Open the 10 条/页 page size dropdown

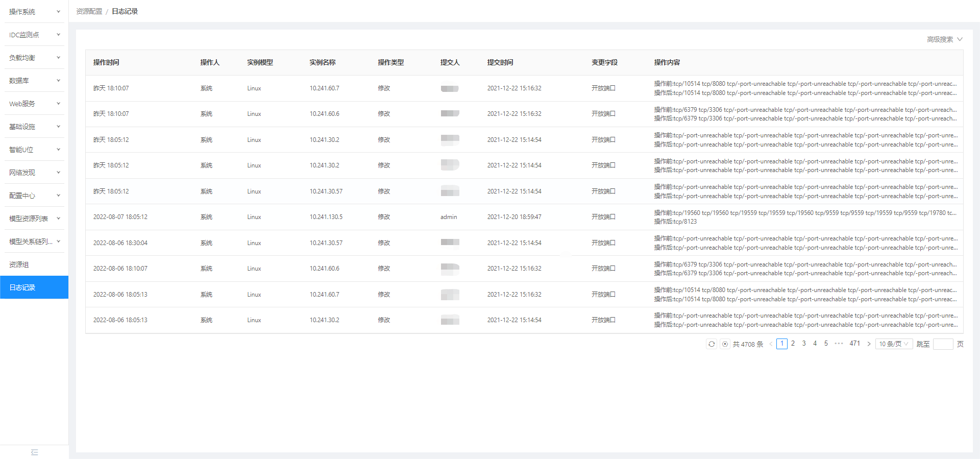pyautogui.click(x=894, y=344)
